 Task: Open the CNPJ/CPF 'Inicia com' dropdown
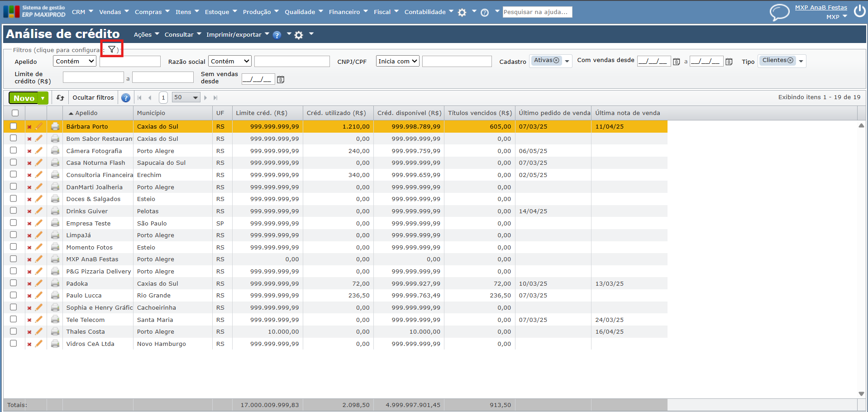click(x=397, y=61)
